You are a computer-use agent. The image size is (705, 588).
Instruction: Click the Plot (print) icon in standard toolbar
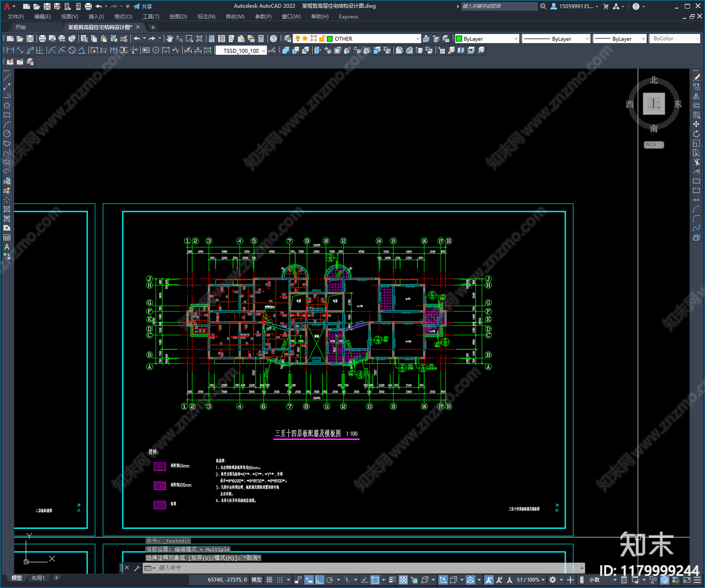point(42,39)
